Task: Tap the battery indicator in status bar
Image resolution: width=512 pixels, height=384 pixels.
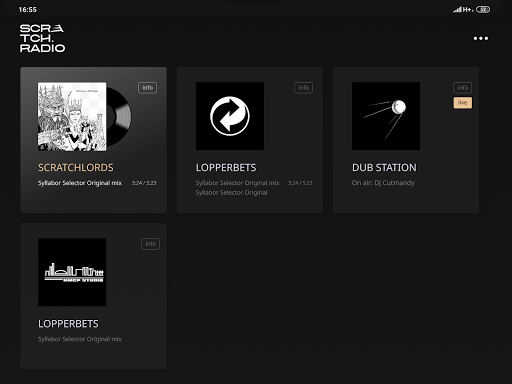Action: [483, 9]
